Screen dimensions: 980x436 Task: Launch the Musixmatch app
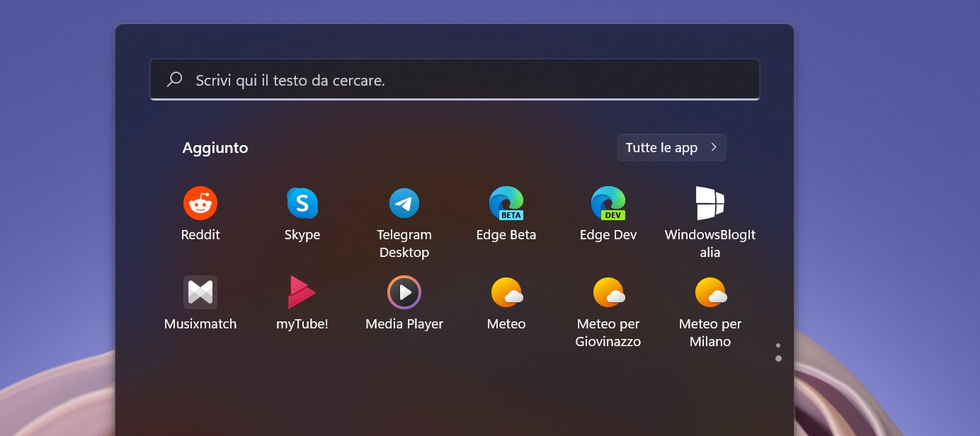click(x=200, y=292)
